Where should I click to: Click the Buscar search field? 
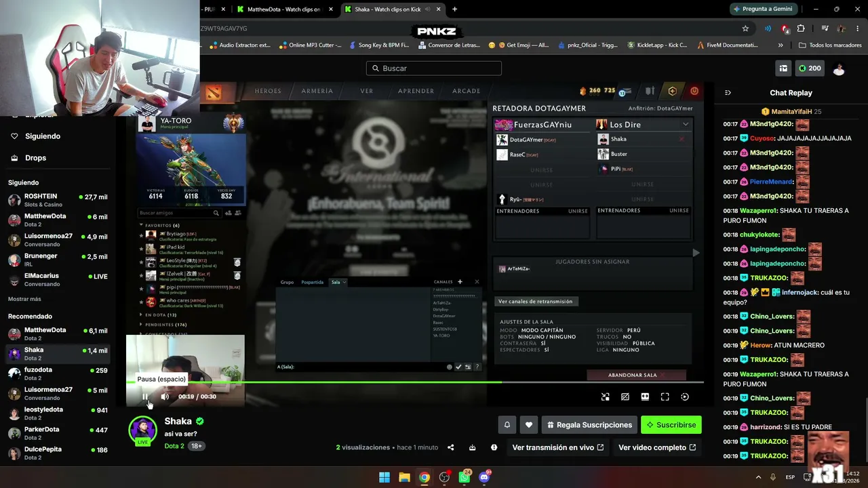click(434, 68)
